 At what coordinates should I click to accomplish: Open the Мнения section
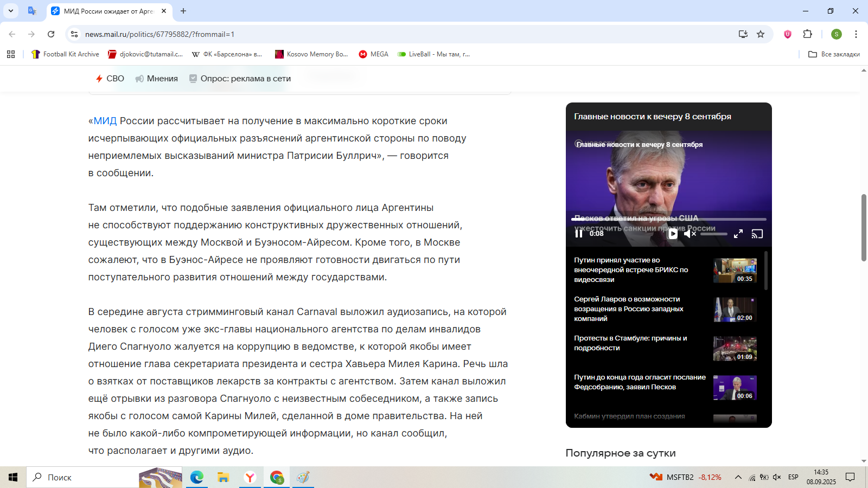[157, 79]
